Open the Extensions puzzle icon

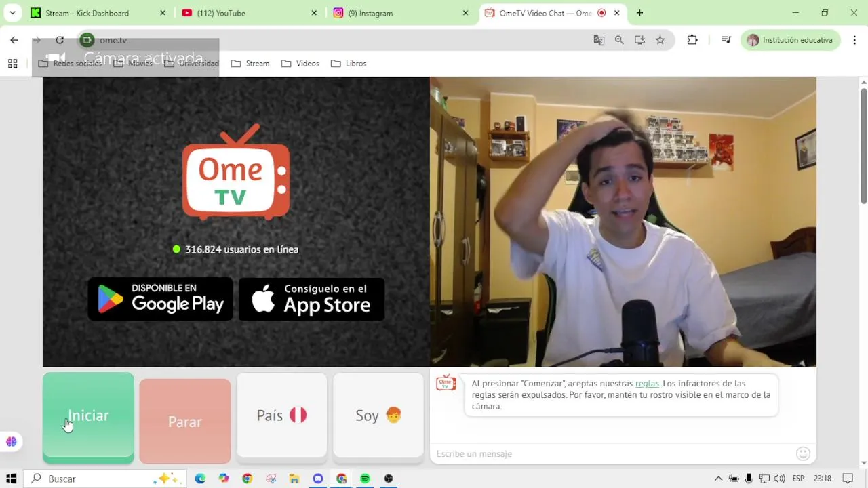(x=692, y=40)
